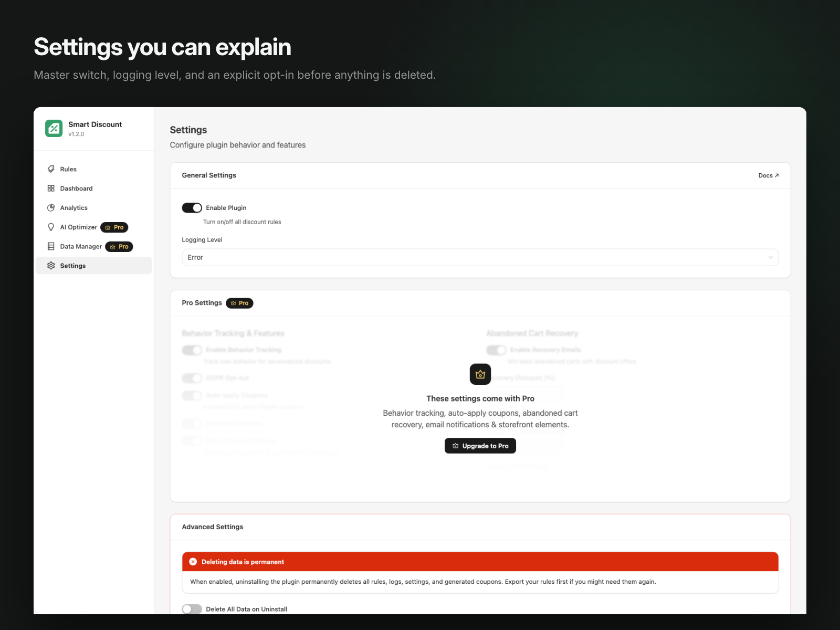The height and width of the screenshot is (630, 840).
Task: Open the Analytics section
Action: point(93,208)
